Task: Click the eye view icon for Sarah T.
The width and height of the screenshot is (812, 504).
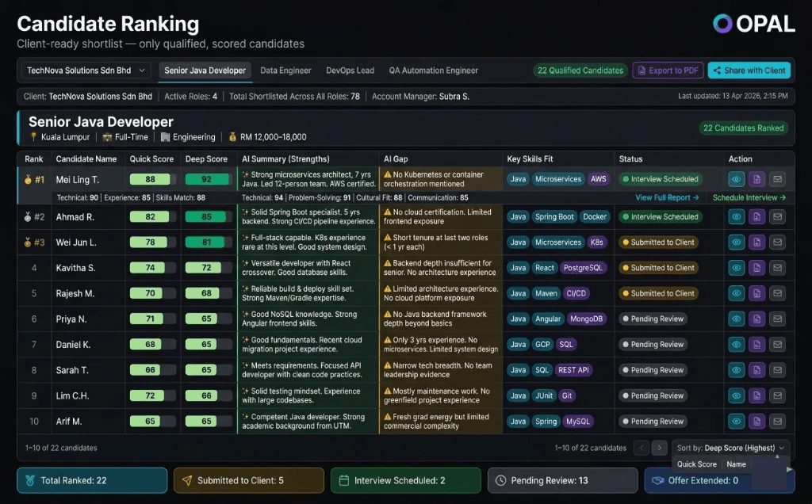Action: pos(736,370)
